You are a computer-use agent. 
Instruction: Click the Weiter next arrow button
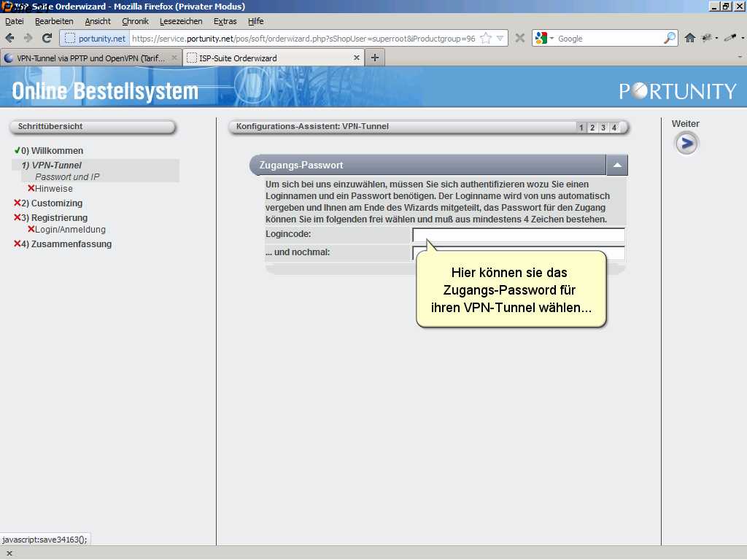[x=686, y=144]
